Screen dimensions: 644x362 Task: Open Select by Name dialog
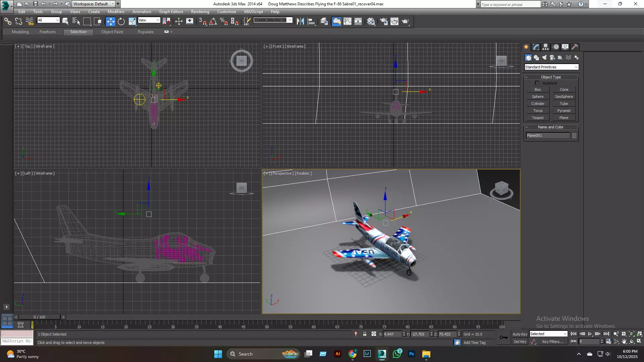tap(76, 21)
